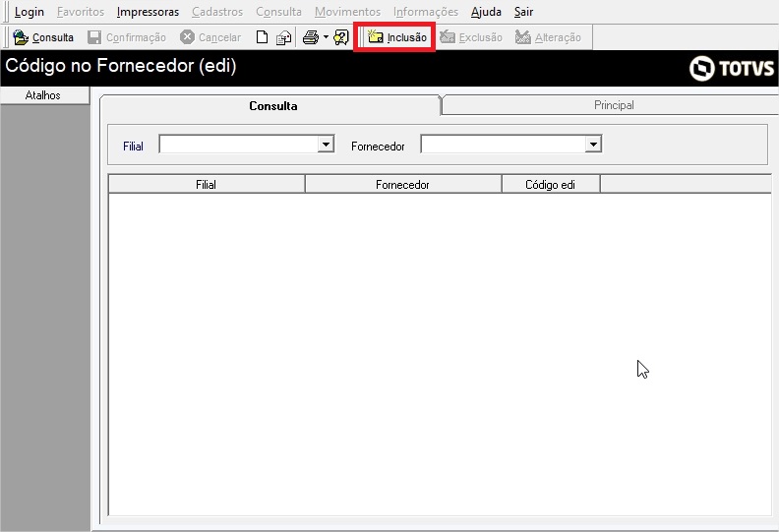Open the Ajuda menu

(486, 12)
